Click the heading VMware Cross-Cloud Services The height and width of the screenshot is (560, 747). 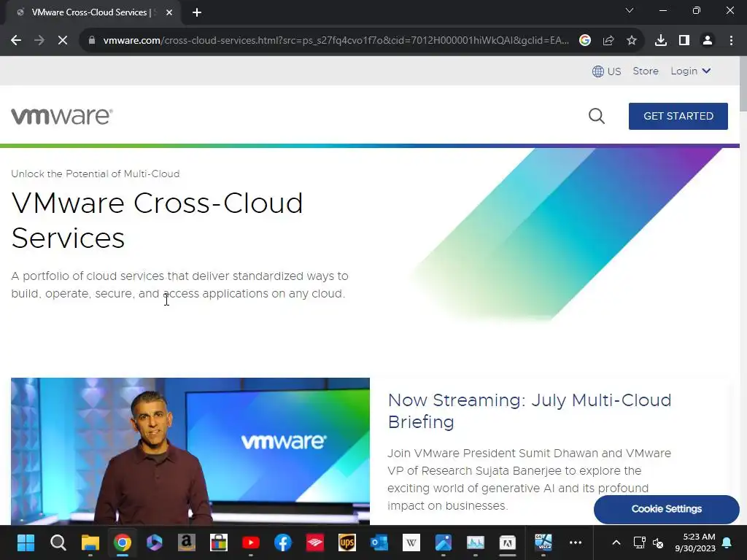coord(158,220)
